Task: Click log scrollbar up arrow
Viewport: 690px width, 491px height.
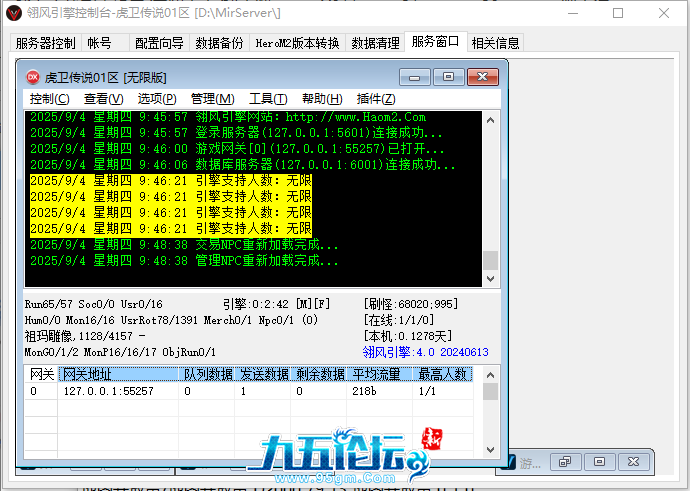Action: [491, 120]
